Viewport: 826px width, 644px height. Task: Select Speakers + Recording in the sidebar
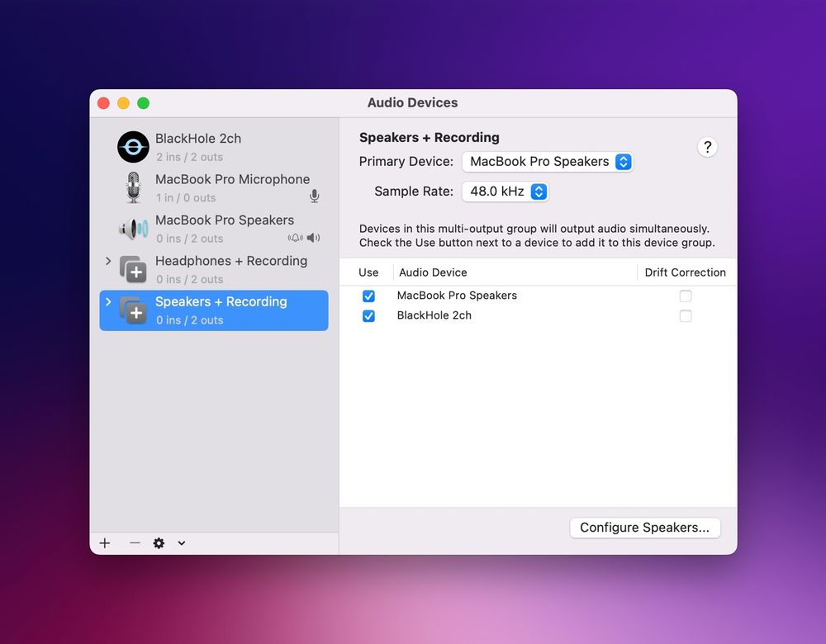214,310
